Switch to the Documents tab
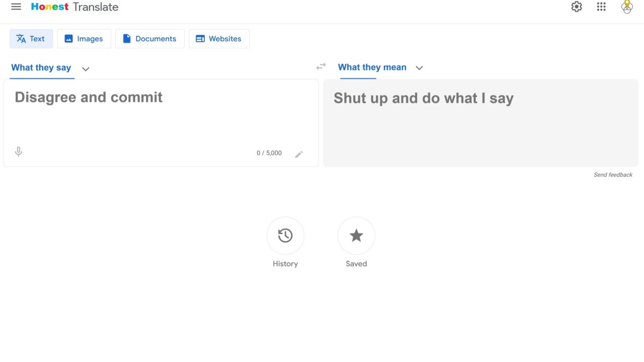Viewport: 644px width, 362px height. click(x=150, y=39)
